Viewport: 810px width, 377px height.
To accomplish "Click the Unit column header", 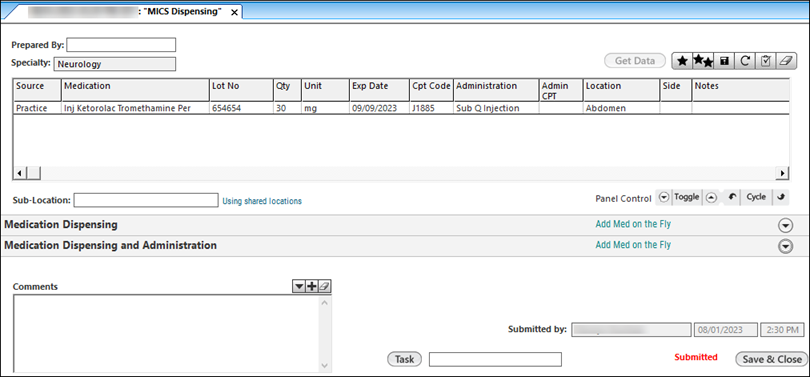I will click(325, 90).
